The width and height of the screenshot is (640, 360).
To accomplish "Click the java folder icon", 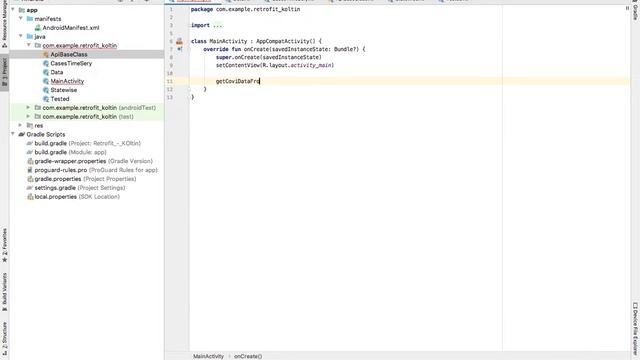I will click(29, 36).
